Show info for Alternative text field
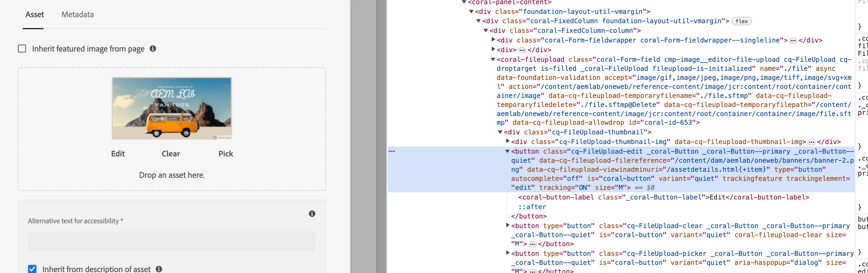The width and height of the screenshot is (868, 273). tap(312, 214)
